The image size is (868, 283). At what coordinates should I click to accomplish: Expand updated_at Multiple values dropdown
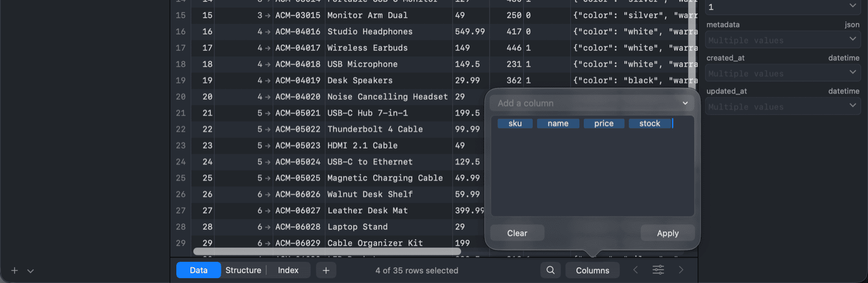pos(783,106)
